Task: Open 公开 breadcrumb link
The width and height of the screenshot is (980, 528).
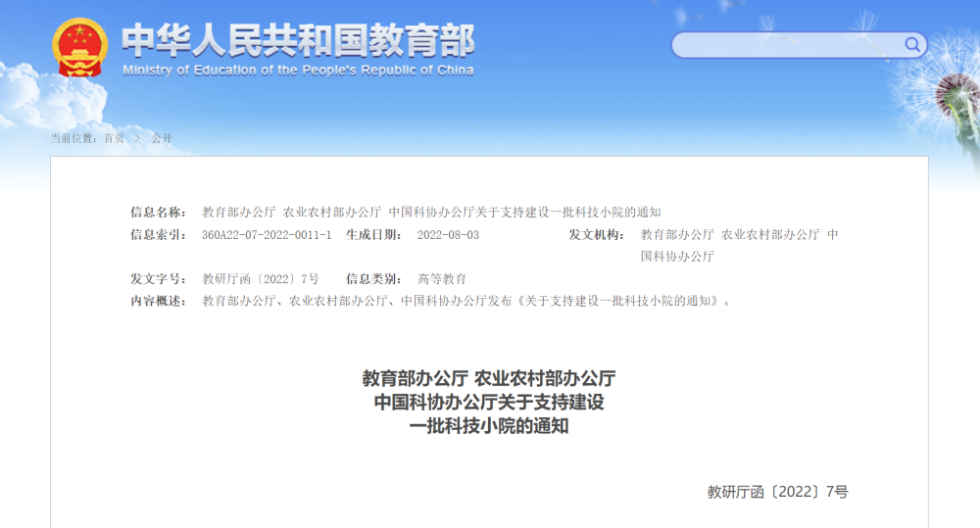Action: [162, 138]
